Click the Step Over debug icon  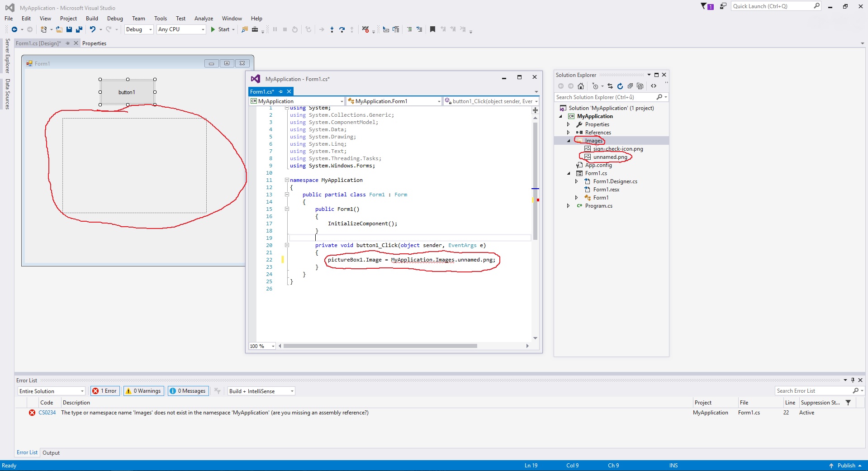tap(342, 29)
